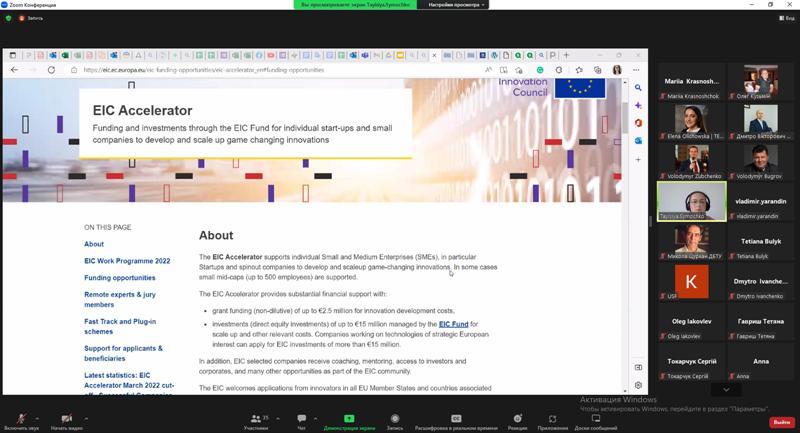
Task: Open live transcription CC button
Action: 456,421
